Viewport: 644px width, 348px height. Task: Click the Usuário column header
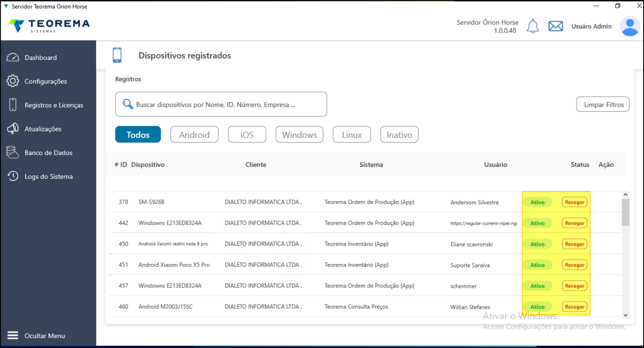(x=495, y=165)
